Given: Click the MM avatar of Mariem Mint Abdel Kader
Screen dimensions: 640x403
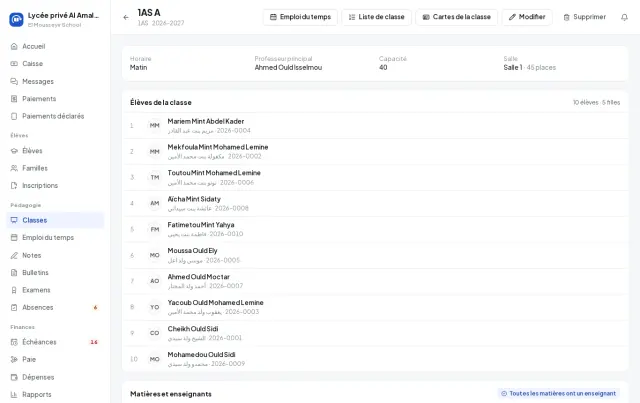Looking at the screenshot, I should (155, 125).
